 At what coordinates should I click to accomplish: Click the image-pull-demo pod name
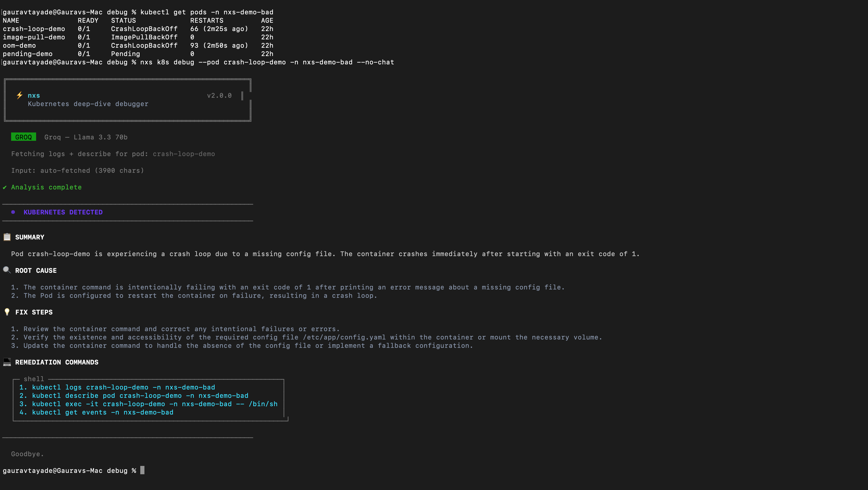34,37
